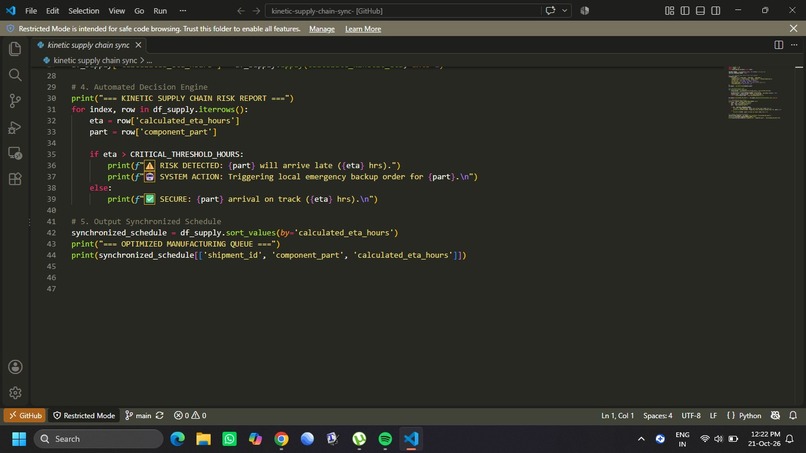Viewport: 806px width, 453px height.
Task: Expand the Copilot chat dropdown arrow
Action: tap(564, 11)
